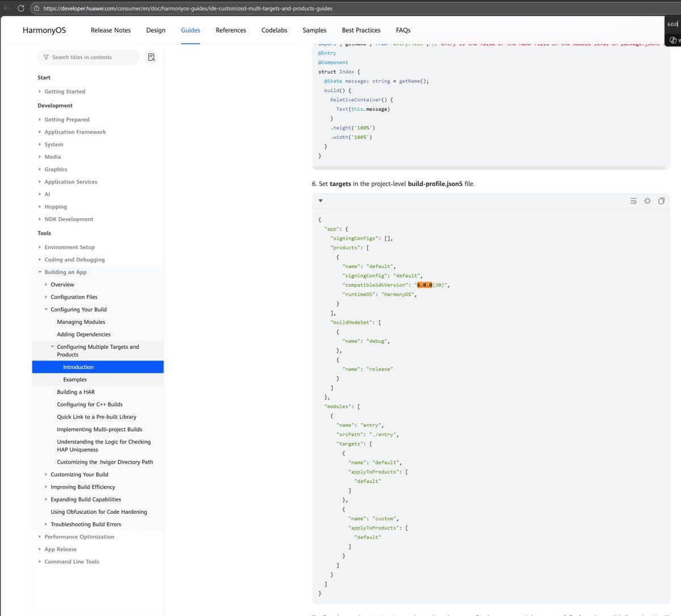Expand Coding and Debugging section
Image resolution: width=681 pixels, height=616 pixels.
tap(74, 260)
